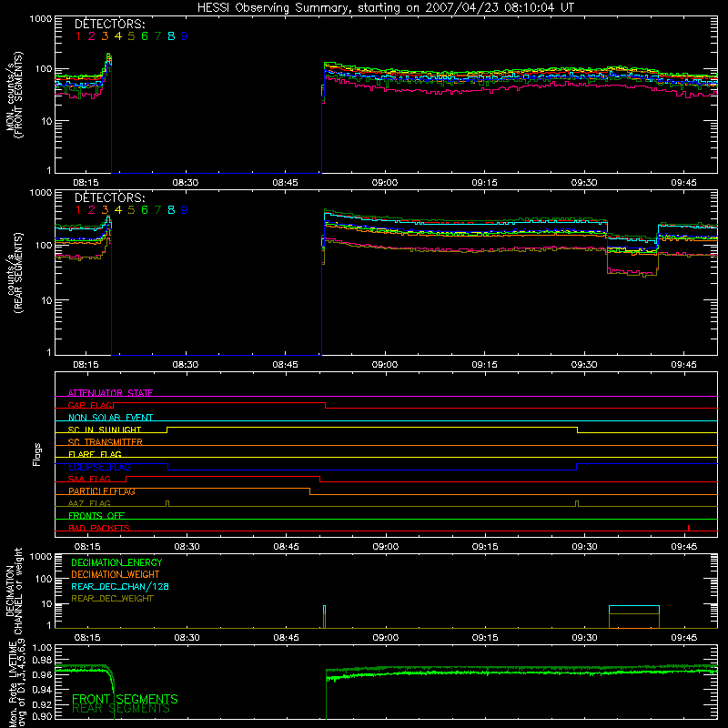
Task: Click the GAP_FLAG label
Action: (x=90, y=405)
